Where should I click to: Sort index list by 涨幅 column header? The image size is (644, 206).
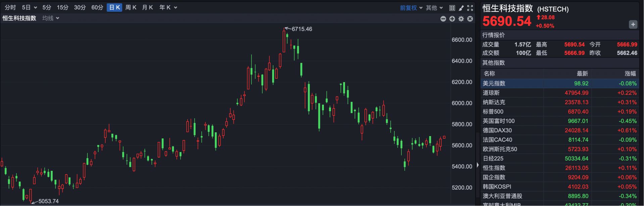[630, 73]
